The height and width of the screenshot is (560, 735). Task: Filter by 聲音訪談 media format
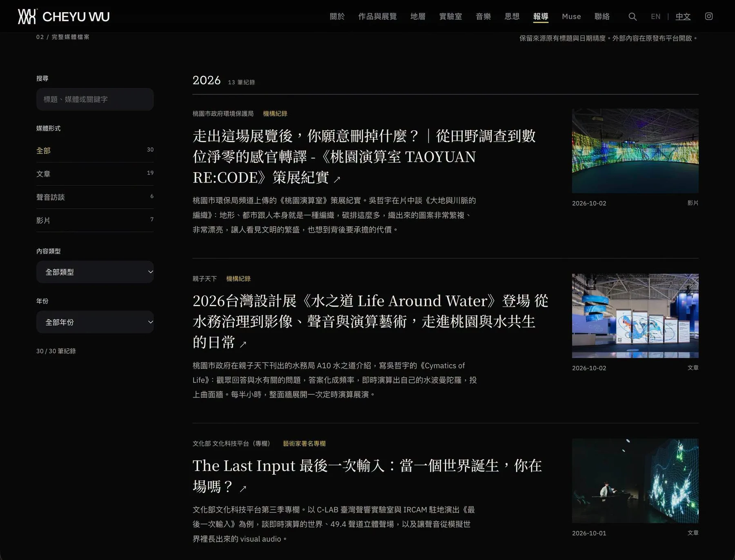click(95, 197)
